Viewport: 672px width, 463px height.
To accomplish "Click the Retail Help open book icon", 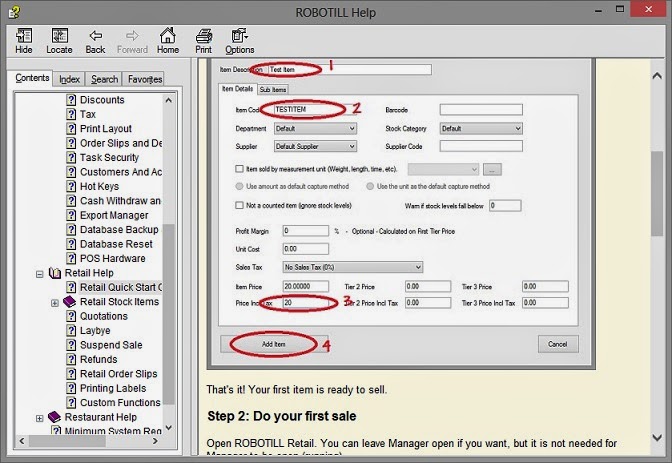I will (55, 273).
